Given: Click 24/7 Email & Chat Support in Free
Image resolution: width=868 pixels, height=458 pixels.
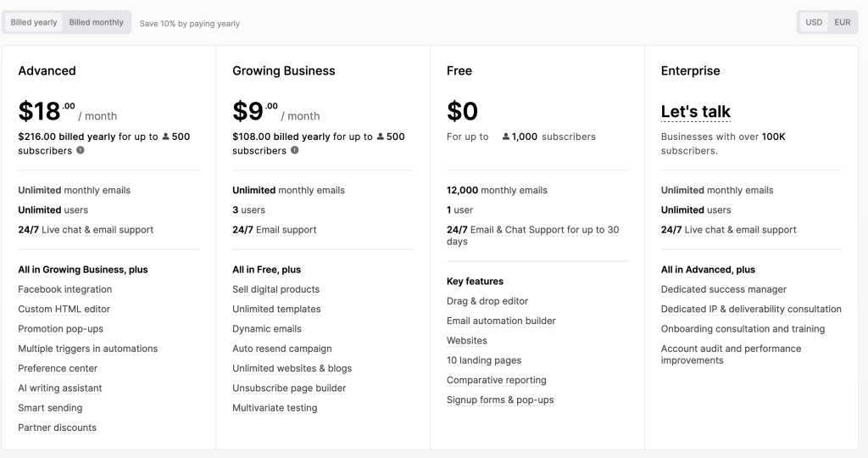Looking at the screenshot, I should tap(532, 236).
